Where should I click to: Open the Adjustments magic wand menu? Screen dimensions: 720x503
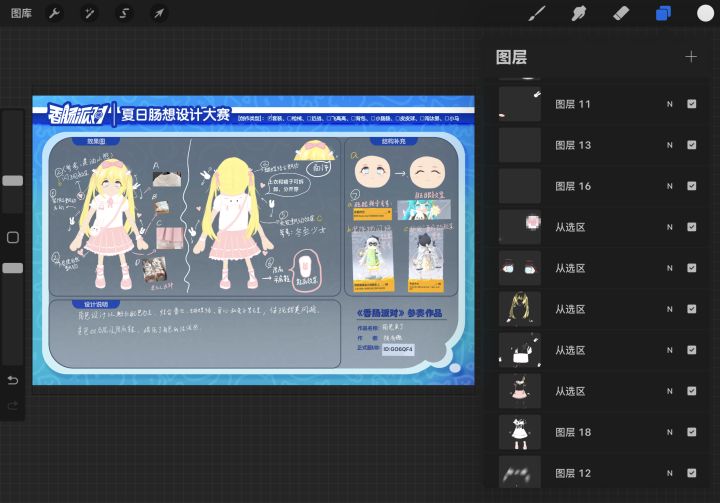pos(89,13)
